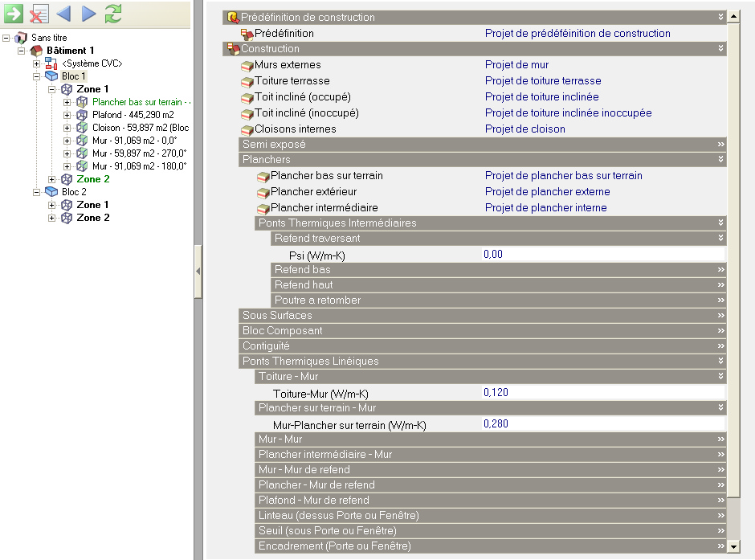755x560 pixels.
Task: Click the blue forward arrow icon
Action: [88, 13]
